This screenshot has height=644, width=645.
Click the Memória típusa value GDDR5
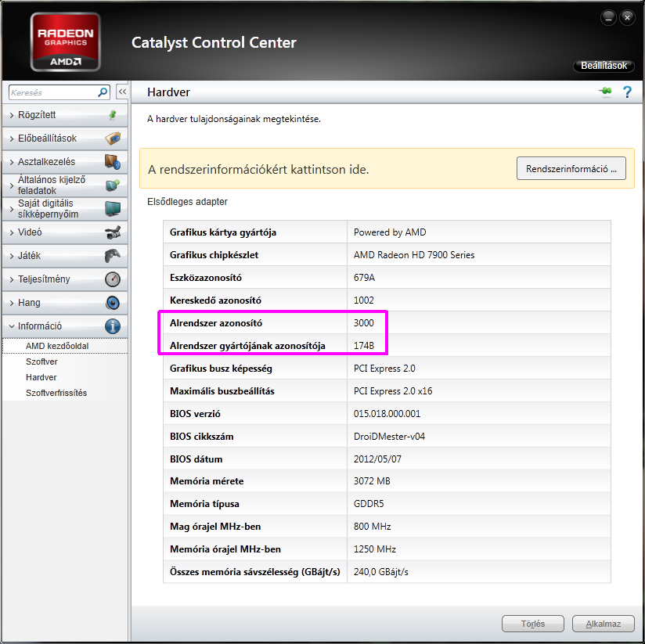369,504
